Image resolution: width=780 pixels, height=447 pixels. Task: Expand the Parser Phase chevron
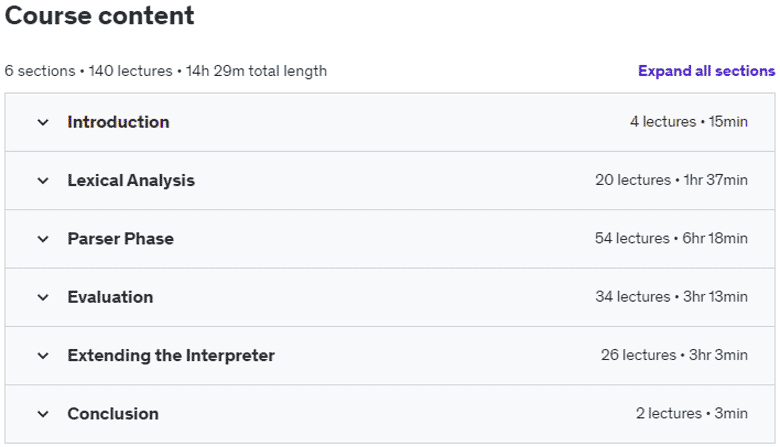tap(43, 239)
